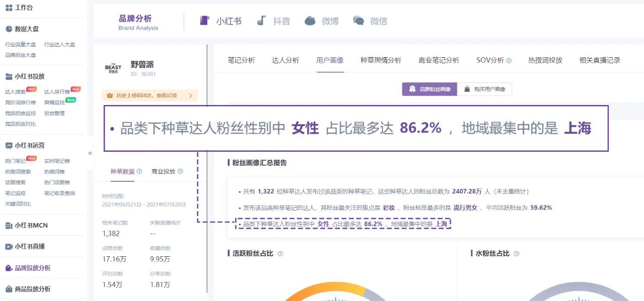Collapse the sidebar with the « arrow

[x=90, y=153]
